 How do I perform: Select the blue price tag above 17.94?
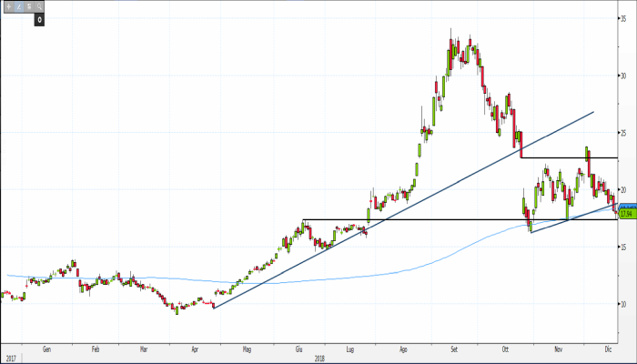click(x=626, y=207)
